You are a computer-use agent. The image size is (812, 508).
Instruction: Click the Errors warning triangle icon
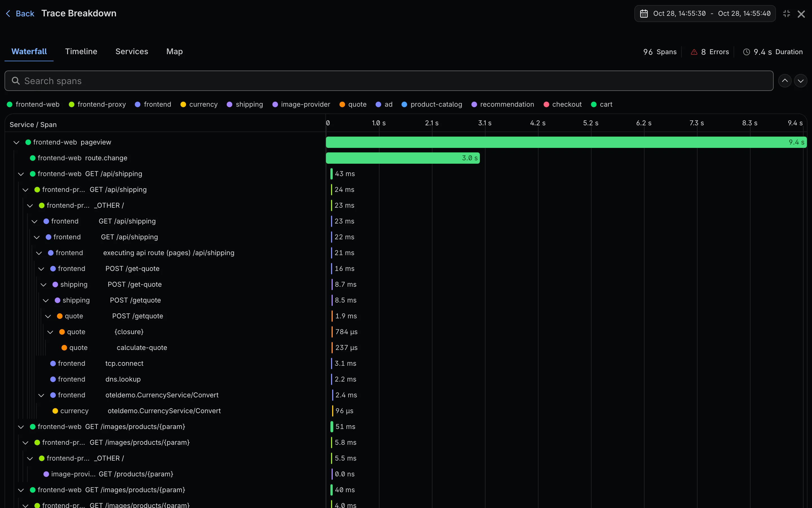click(694, 52)
